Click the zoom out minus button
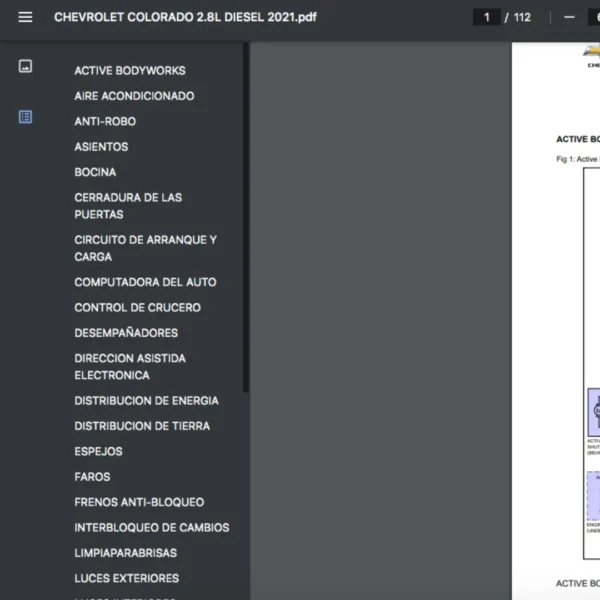The image size is (600, 600). point(569,17)
